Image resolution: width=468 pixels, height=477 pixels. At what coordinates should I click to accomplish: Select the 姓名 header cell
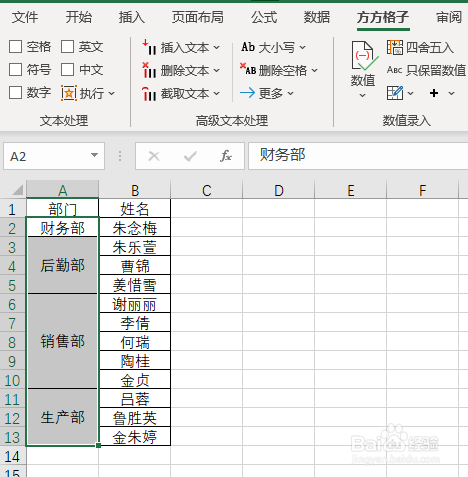pos(135,209)
